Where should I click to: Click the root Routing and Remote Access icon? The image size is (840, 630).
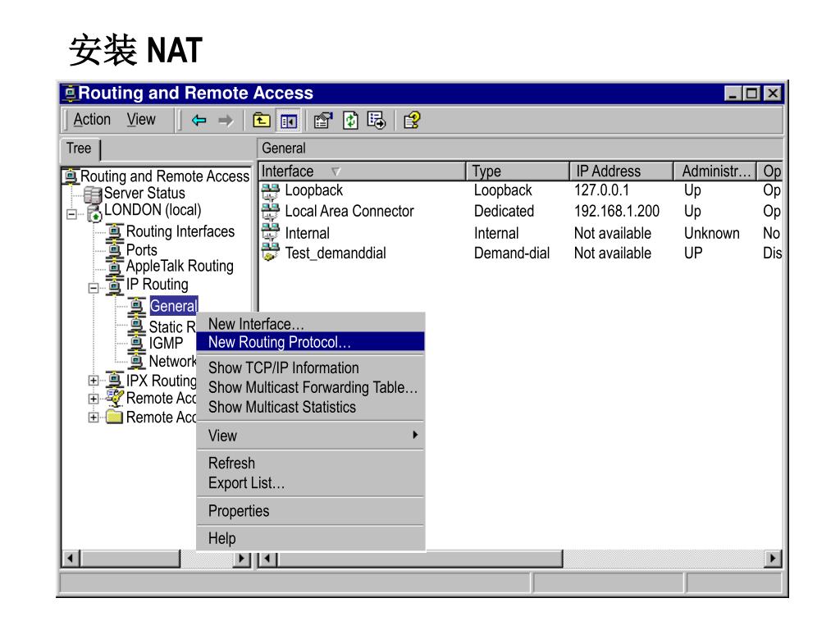pos(71,176)
